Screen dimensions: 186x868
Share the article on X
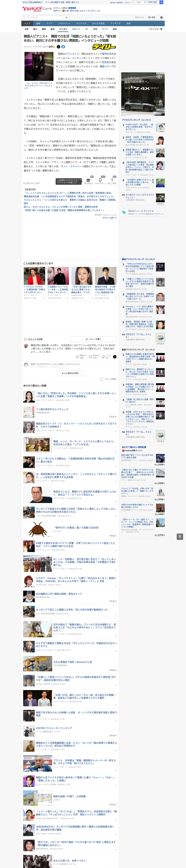58,47
